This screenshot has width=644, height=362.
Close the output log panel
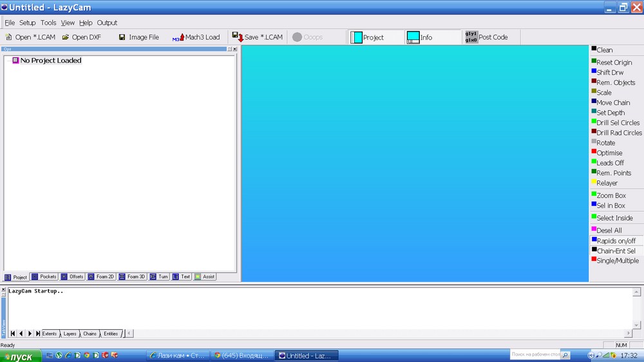(x=3, y=290)
